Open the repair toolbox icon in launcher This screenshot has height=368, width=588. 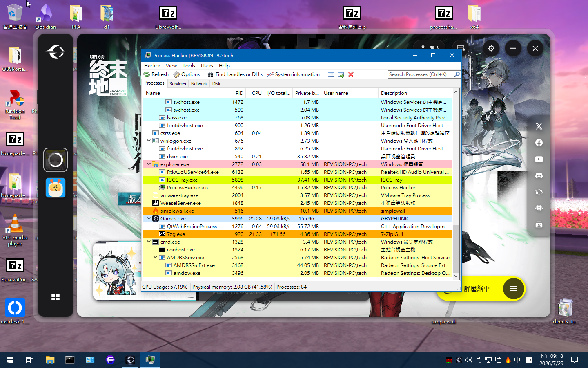click(539, 224)
